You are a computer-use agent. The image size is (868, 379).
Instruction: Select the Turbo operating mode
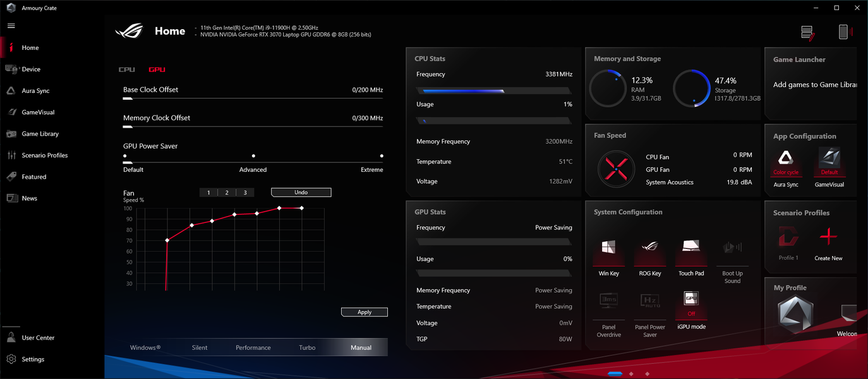(307, 347)
